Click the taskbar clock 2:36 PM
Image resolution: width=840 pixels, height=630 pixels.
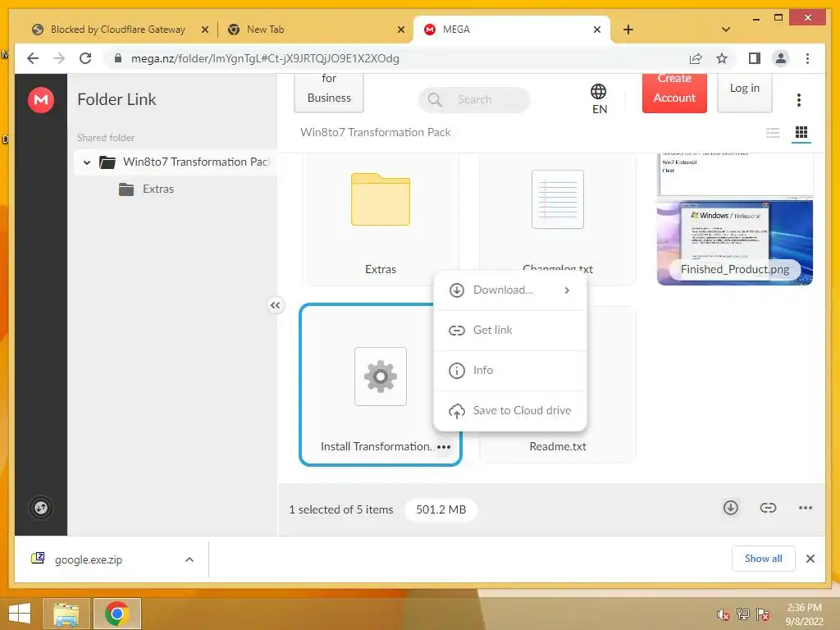[x=804, y=614]
